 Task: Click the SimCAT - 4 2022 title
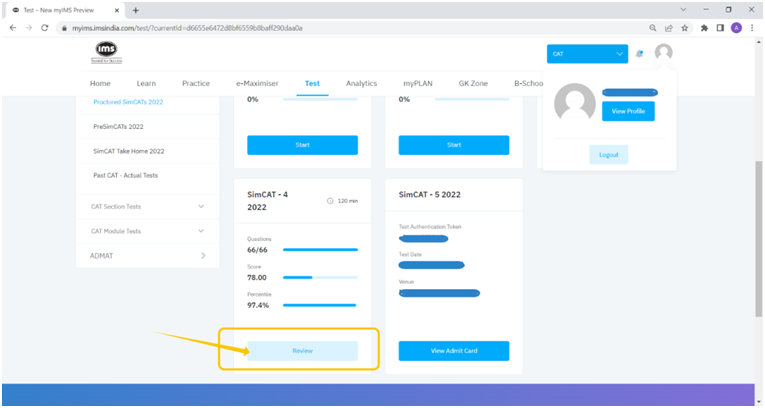point(267,201)
